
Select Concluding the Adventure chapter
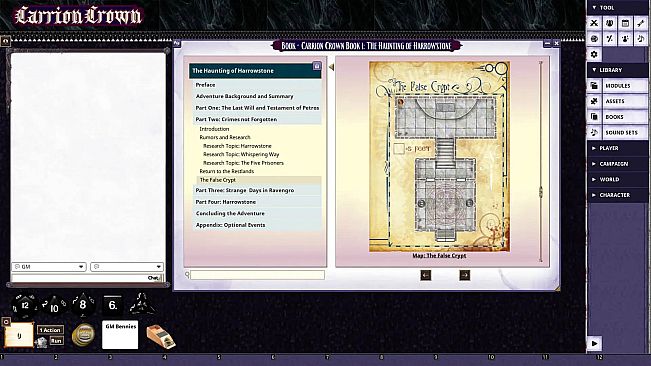click(256, 214)
